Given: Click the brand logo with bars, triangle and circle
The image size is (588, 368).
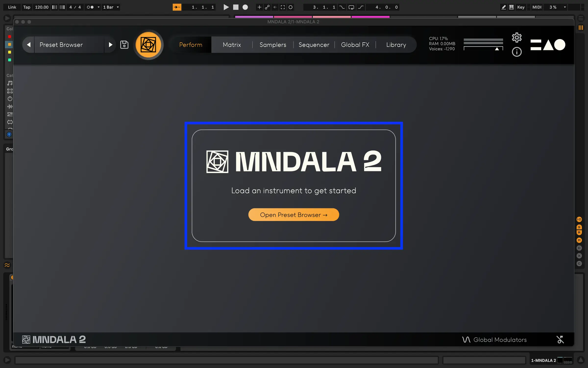Looking at the screenshot, I should tap(548, 45).
